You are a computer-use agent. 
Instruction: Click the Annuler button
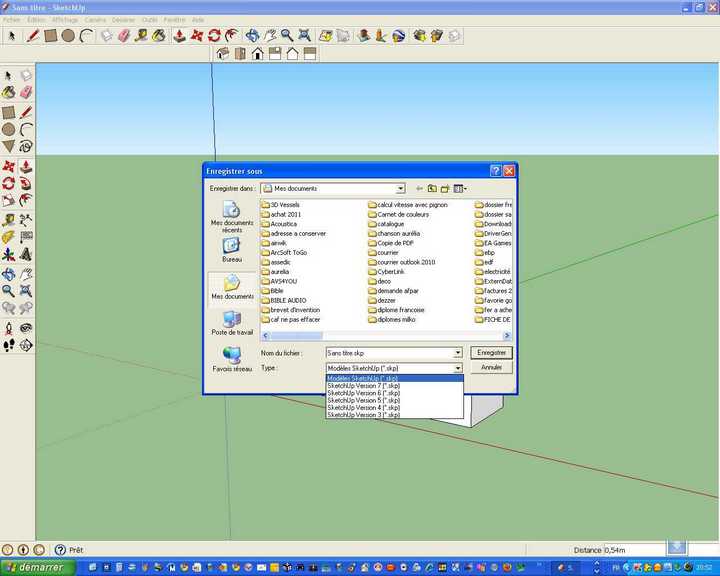491,367
